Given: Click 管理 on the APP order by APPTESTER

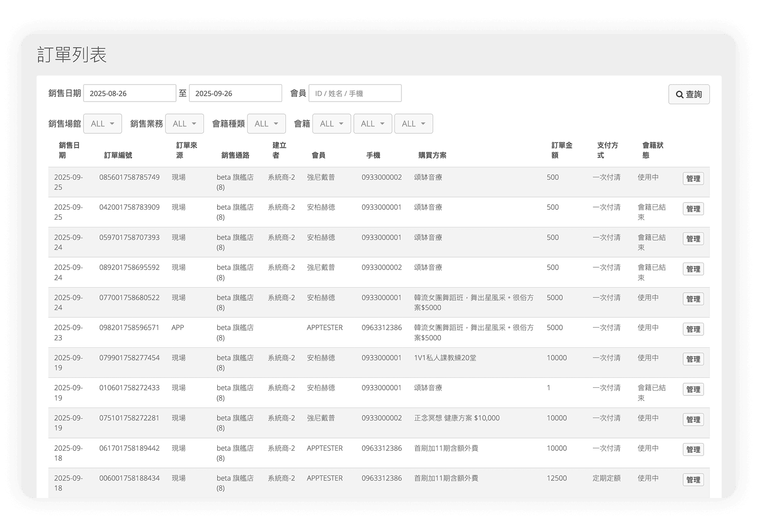Looking at the screenshot, I should tap(693, 329).
